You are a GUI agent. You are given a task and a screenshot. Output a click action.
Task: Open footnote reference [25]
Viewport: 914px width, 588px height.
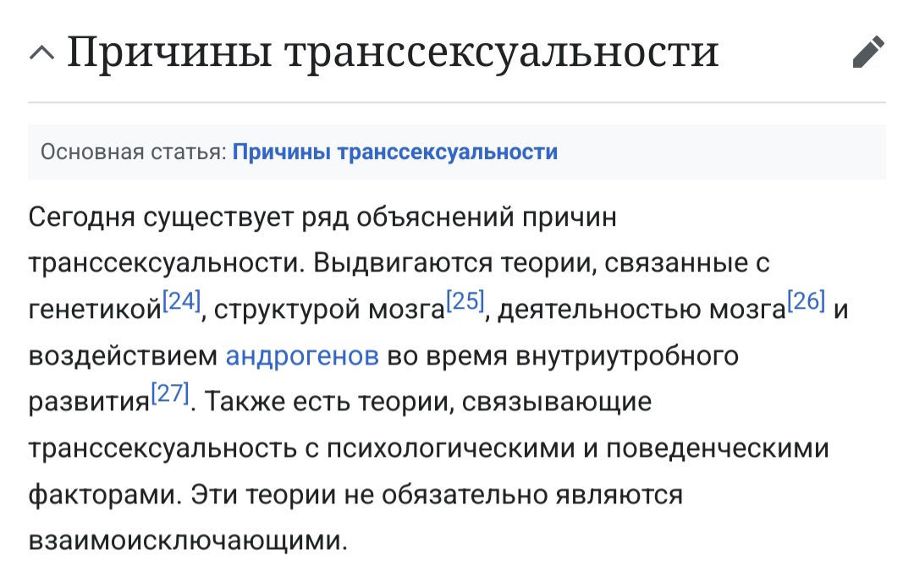pyautogui.click(x=465, y=301)
